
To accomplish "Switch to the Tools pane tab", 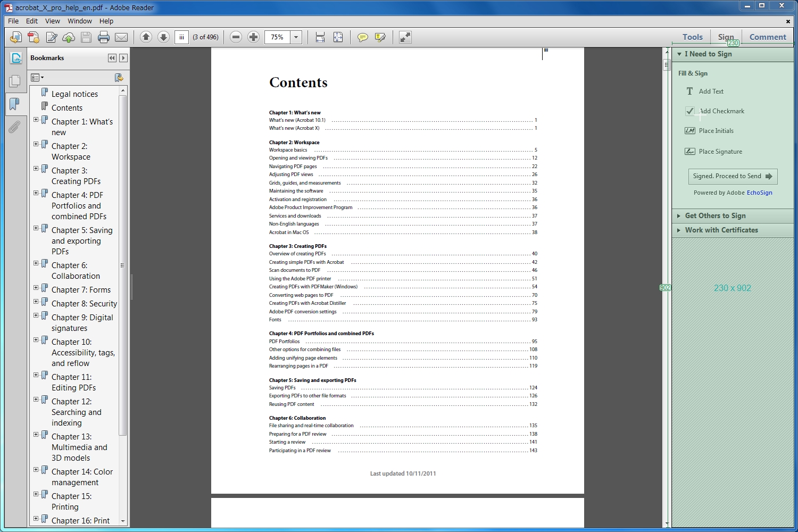I will 693,37.
